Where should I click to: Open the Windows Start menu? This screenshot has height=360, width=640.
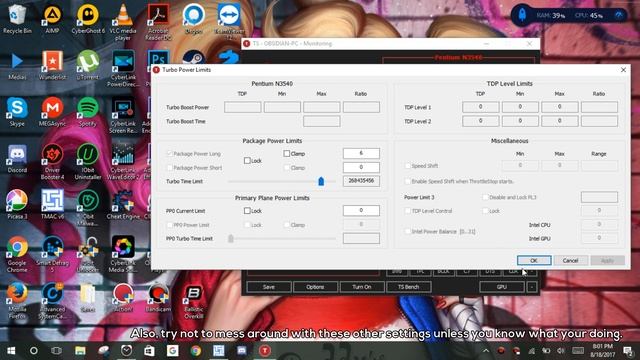(x=11, y=351)
